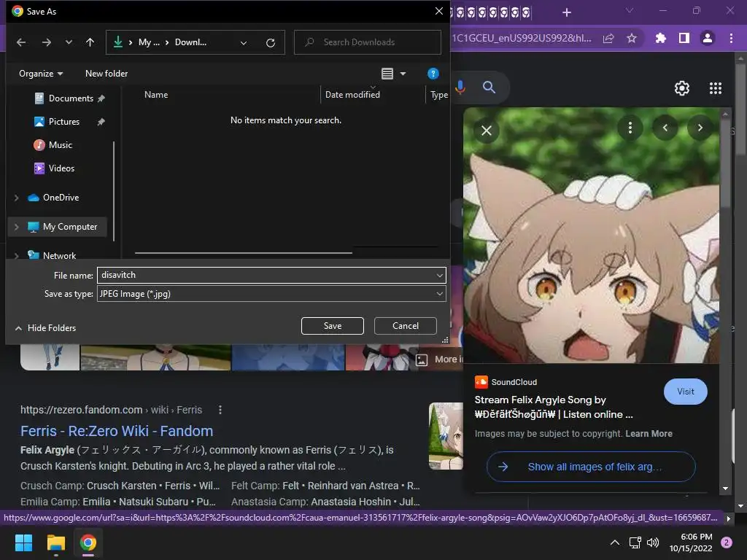
Task: Open options for the rezero.fandom.com result
Action: click(x=220, y=410)
